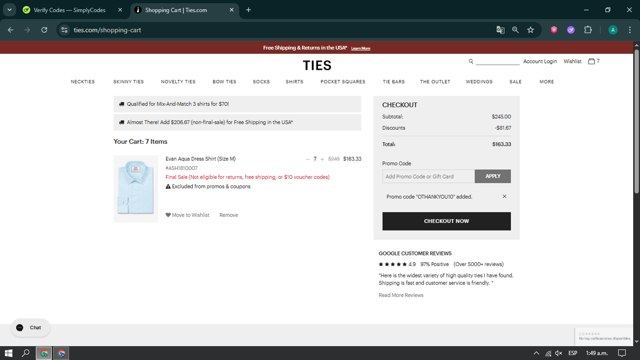The width and height of the screenshot is (640, 360).
Task: Click the network tray icon
Action: click(548, 353)
